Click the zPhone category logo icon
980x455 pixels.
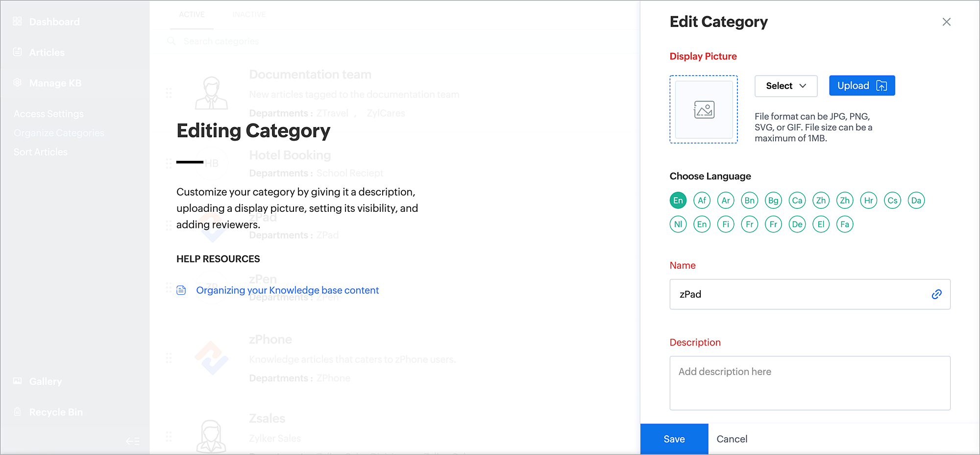(212, 358)
